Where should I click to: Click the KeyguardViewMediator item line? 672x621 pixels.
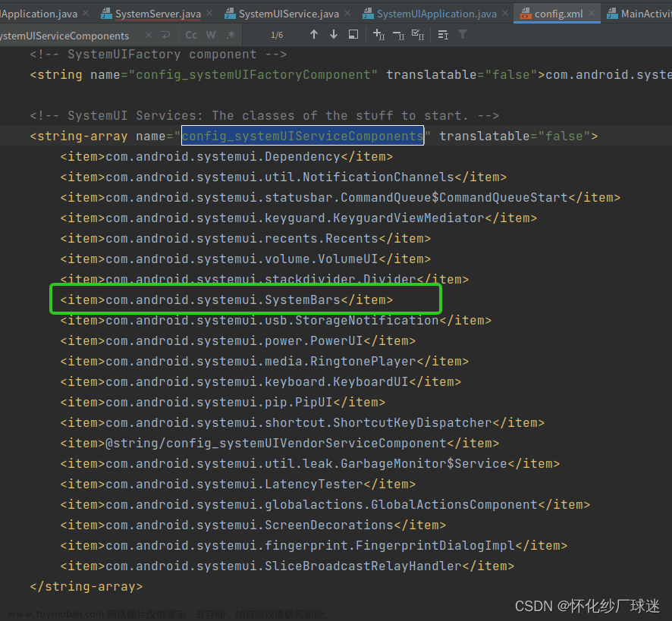click(298, 218)
